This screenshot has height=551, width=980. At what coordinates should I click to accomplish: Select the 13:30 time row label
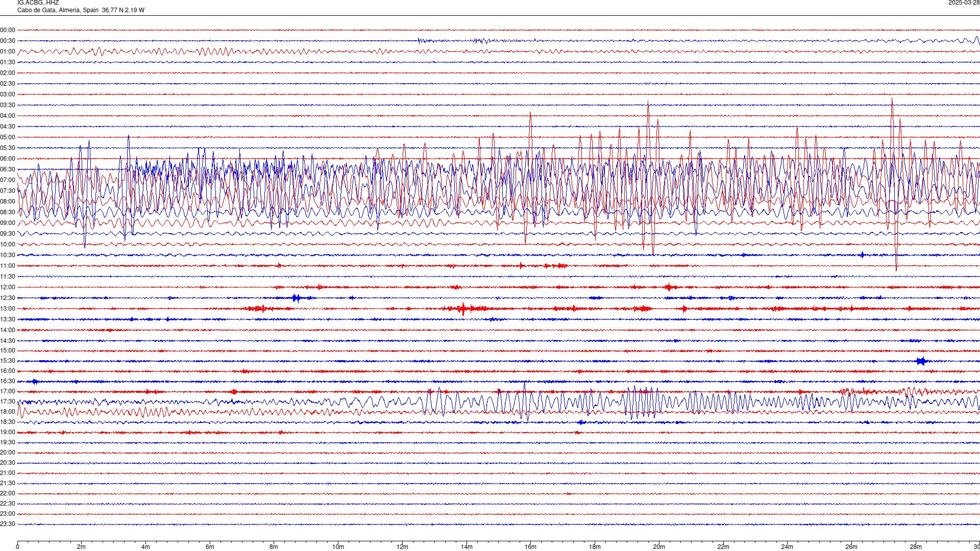pos(8,319)
